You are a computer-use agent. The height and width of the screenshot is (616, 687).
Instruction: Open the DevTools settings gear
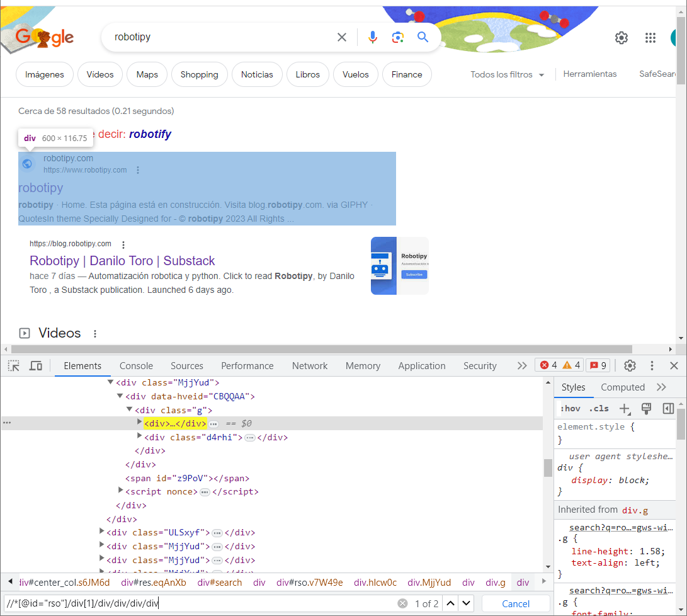[x=629, y=365]
